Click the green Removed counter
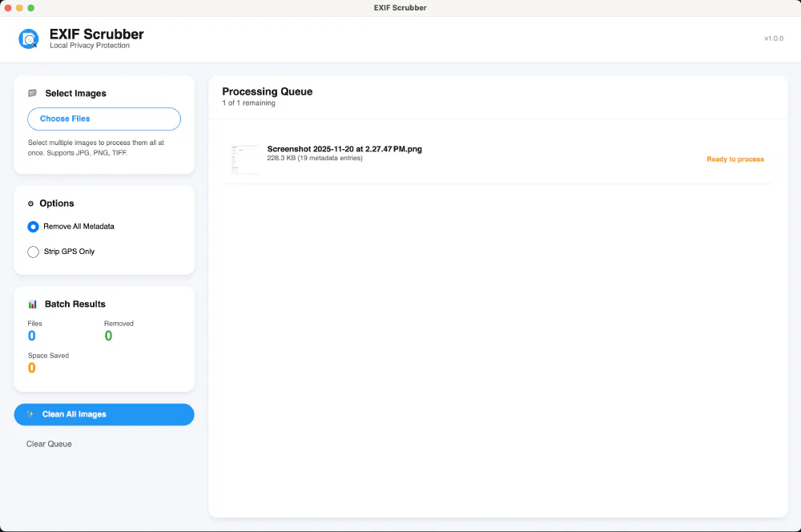 pyautogui.click(x=108, y=336)
